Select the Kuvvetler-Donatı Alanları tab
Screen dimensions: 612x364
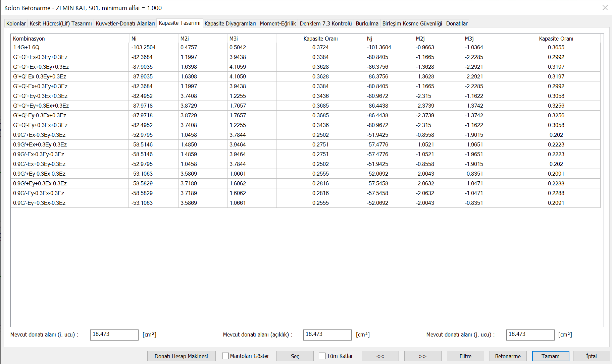click(125, 23)
